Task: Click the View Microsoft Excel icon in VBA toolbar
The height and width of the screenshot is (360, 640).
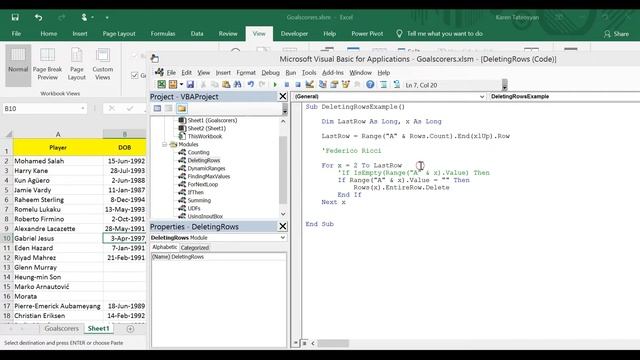Action: pyautogui.click(x=162, y=84)
